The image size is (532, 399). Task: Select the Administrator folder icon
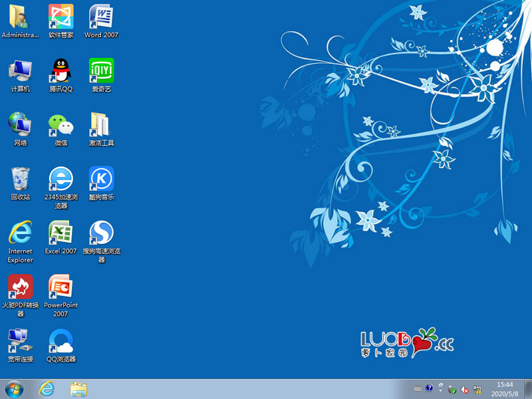click(x=20, y=17)
